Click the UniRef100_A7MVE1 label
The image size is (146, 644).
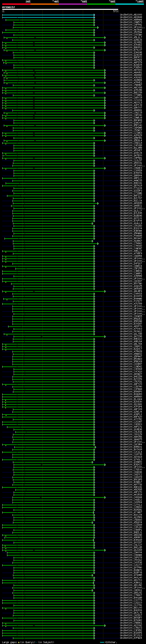pos(131,82)
